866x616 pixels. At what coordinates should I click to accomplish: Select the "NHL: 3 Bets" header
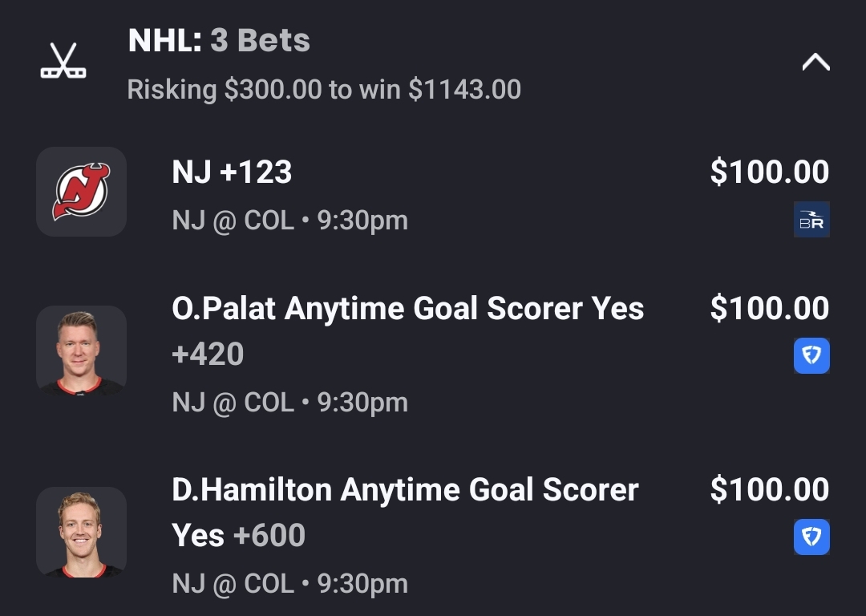click(219, 41)
